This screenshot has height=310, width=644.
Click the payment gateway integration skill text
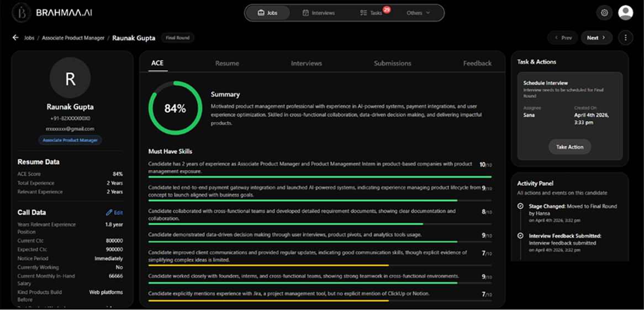pos(314,191)
